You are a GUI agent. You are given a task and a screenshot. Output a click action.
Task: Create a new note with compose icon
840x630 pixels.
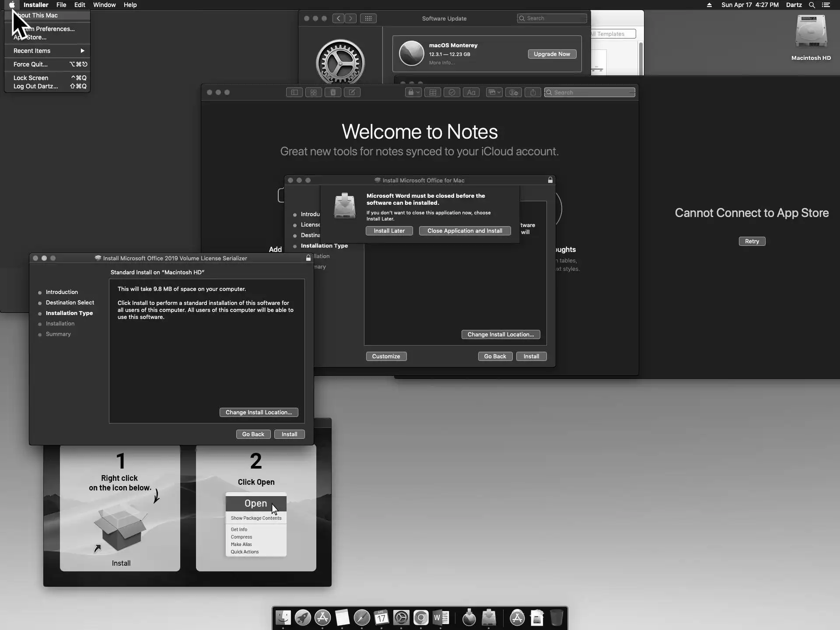(x=352, y=92)
